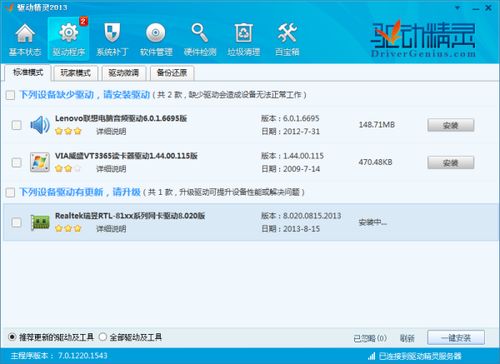The height and width of the screenshot is (364, 500).
Task: Check the VIA VT3365 driver checkbox
Action: click(16, 163)
